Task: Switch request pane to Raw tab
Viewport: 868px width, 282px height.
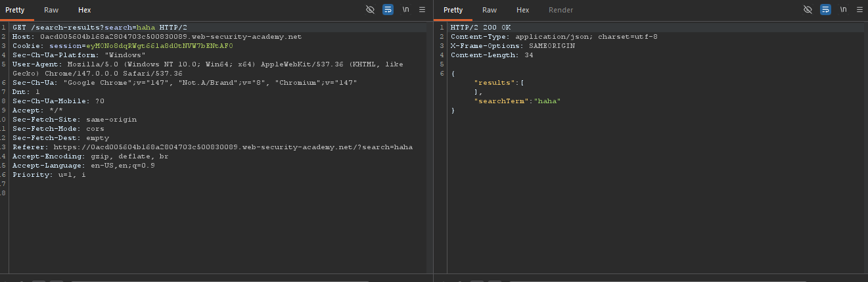Action: pos(51,10)
